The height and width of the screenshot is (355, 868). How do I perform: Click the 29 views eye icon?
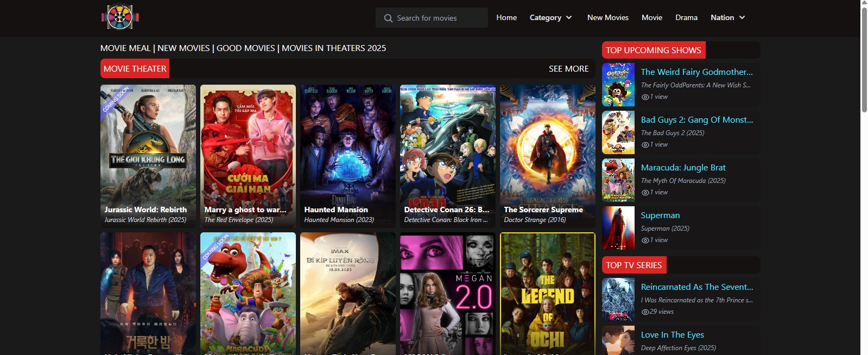(x=645, y=312)
